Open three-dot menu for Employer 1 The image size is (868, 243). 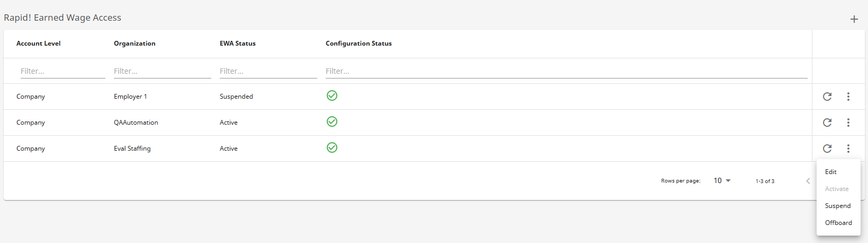pyautogui.click(x=848, y=97)
